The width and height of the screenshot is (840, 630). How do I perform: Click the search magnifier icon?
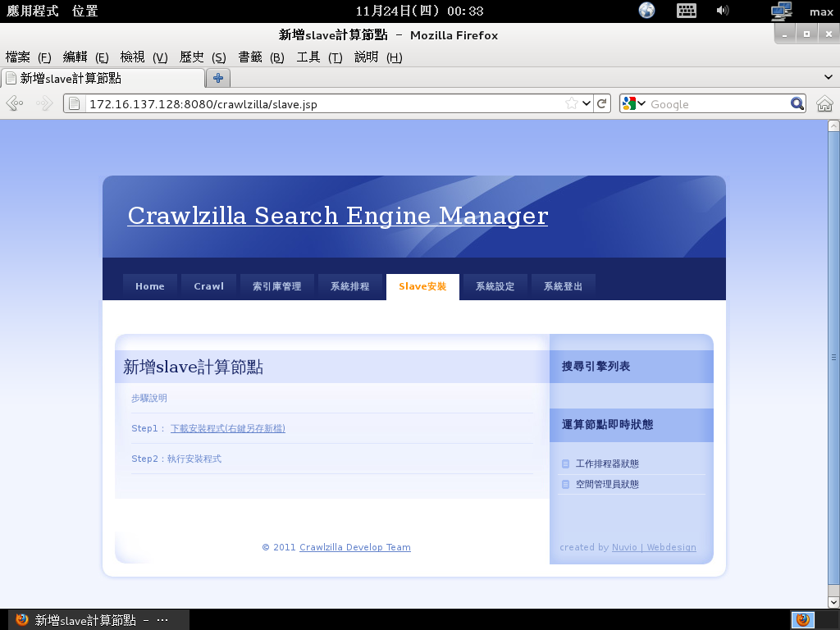point(797,104)
